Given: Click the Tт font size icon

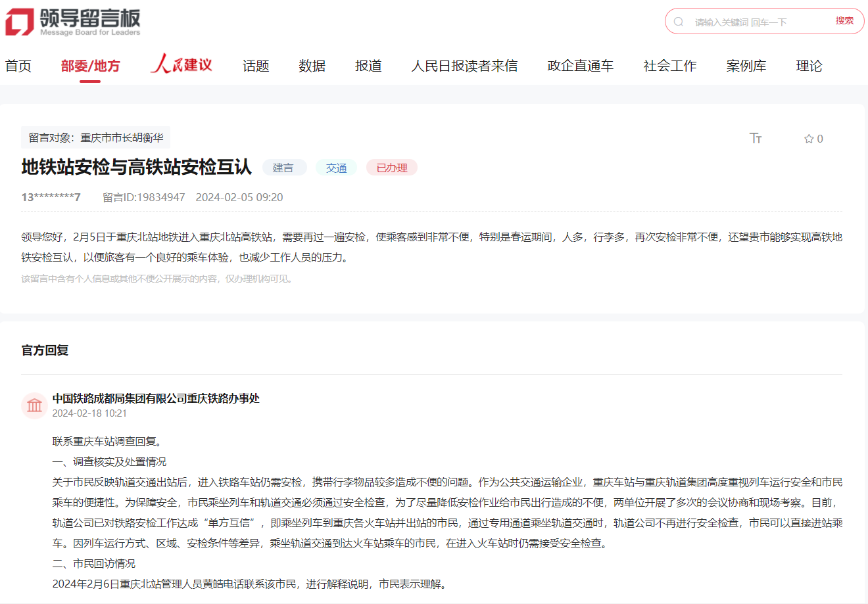Looking at the screenshot, I should 756,138.
